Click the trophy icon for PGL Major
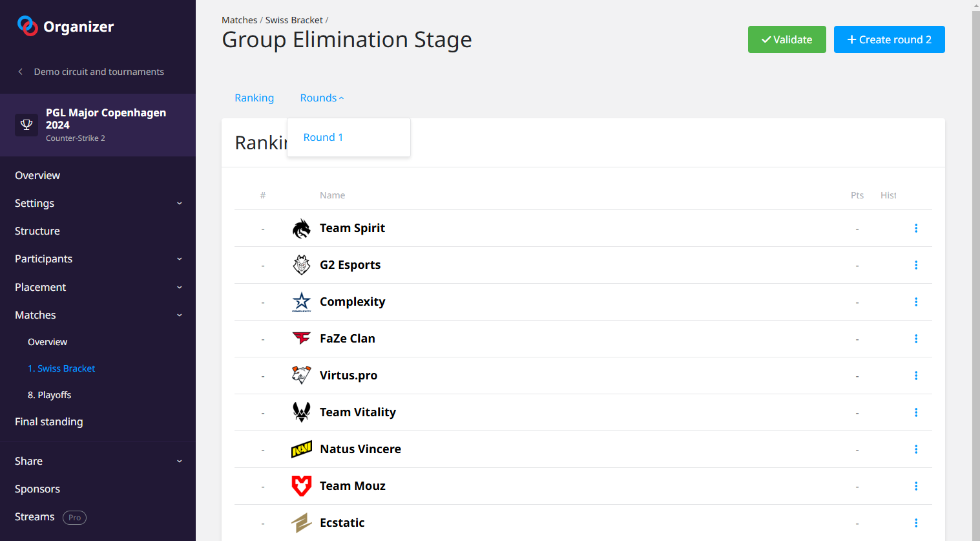Image resolution: width=980 pixels, height=541 pixels. pos(26,125)
